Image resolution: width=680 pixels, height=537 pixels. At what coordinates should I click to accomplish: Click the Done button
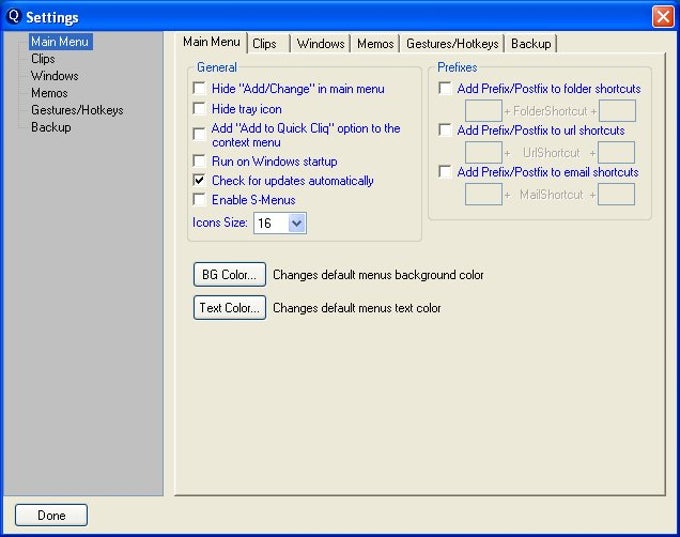(x=51, y=515)
